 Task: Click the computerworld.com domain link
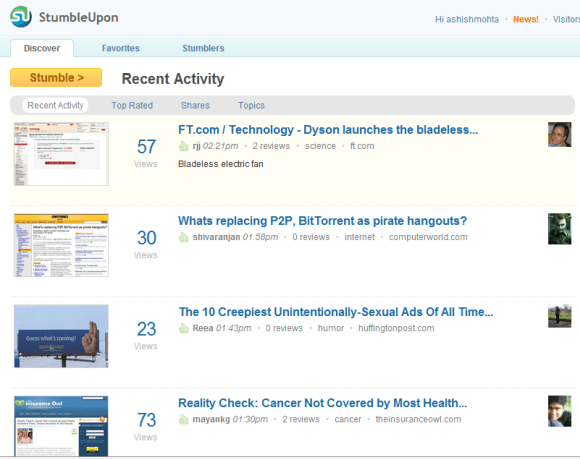tap(428, 237)
